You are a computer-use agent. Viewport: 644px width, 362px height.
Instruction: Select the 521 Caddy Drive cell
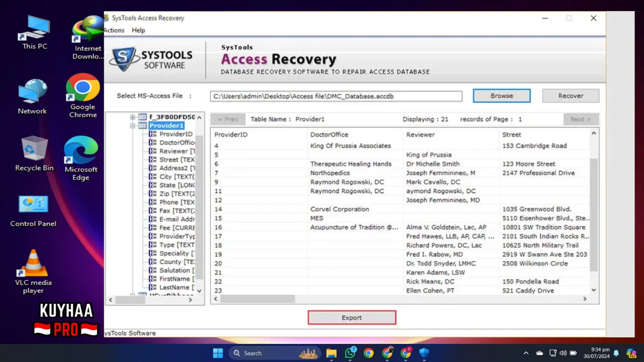click(528, 291)
